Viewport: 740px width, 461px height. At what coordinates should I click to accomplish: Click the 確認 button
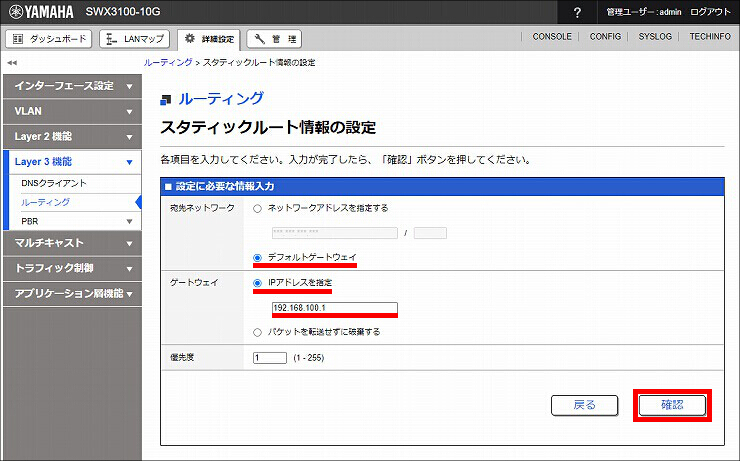[x=672, y=405]
